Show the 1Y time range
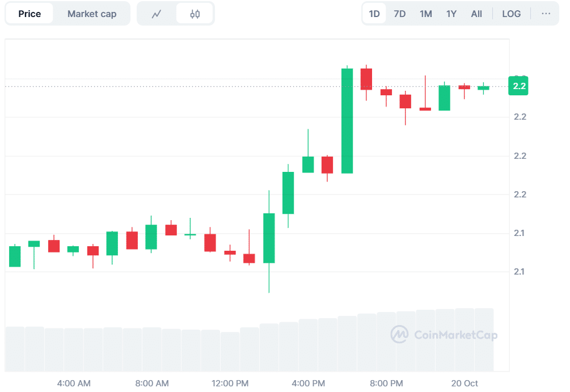Screen dimensions: 570x392 [451, 14]
